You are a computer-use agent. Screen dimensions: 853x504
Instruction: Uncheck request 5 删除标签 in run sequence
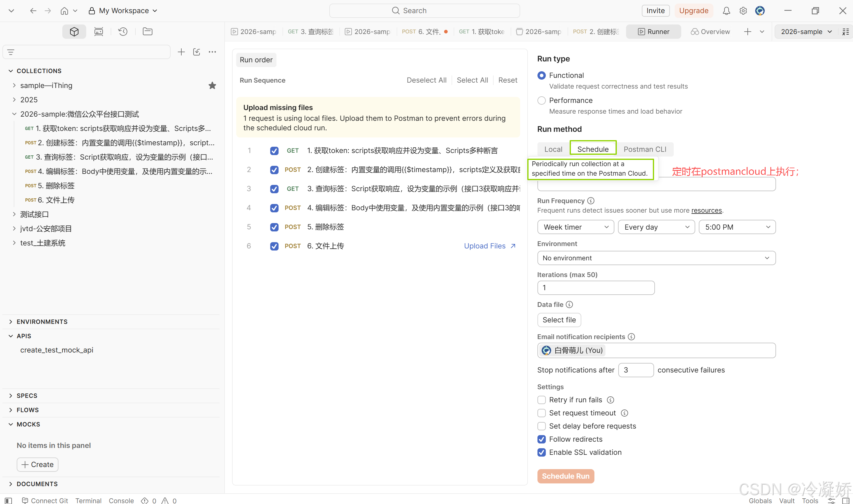click(274, 227)
